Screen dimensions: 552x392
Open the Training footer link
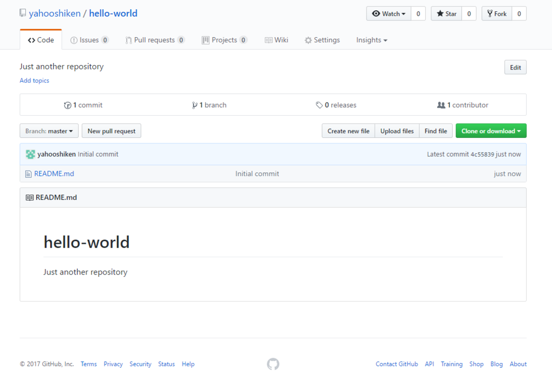(452, 364)
